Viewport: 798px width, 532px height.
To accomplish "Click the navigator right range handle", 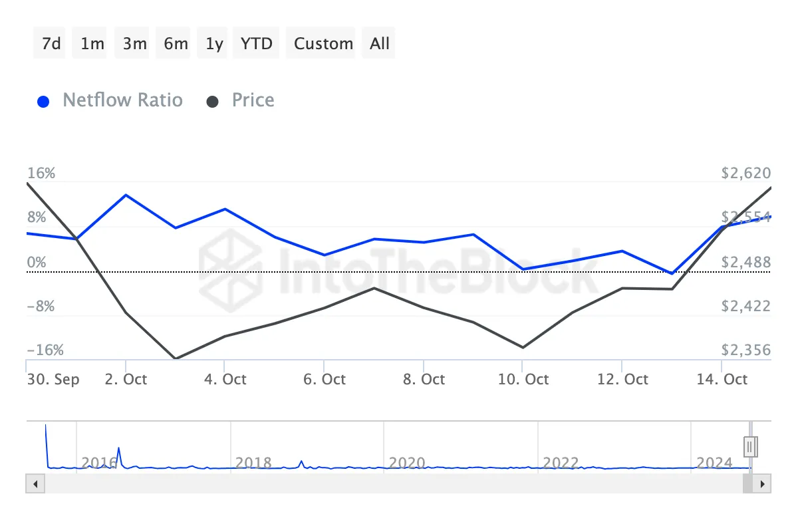I will coord(751,446).
